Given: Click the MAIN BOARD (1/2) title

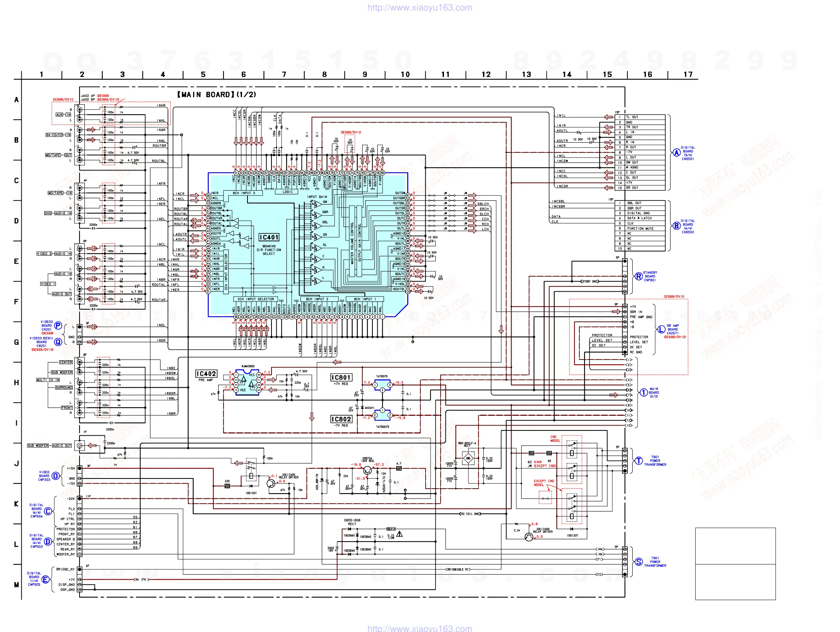Looking at the screenshot, I should tap(216, 95).
